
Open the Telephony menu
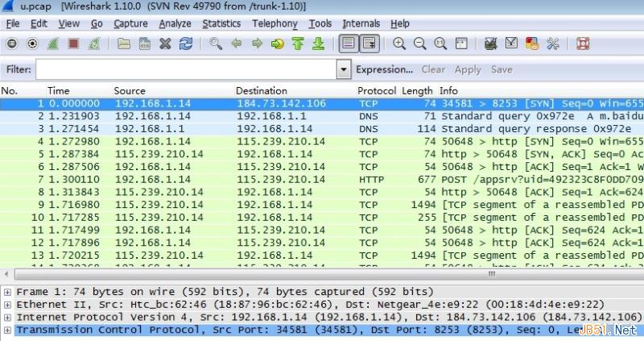click(x=275, y=24)
